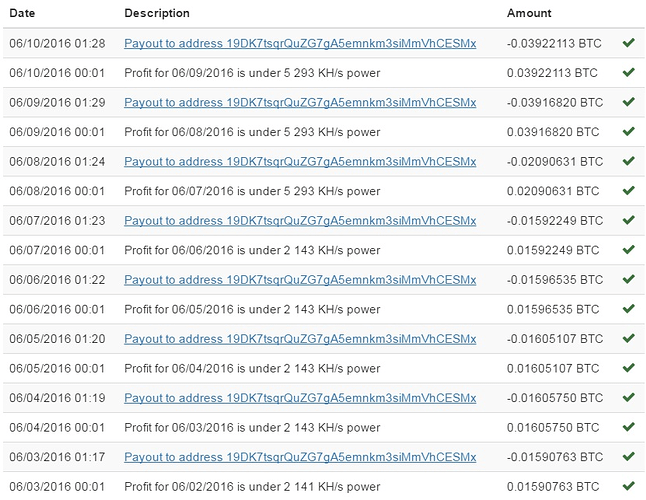Click green checkmark for -0.01592249 BTC payout
This screenshot has width=646, height=500.
(x=628, y=220)
